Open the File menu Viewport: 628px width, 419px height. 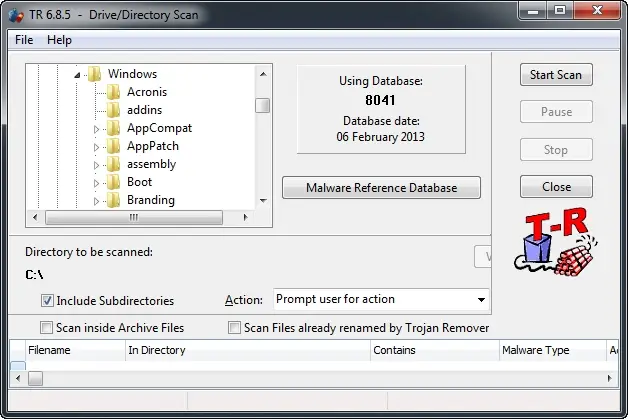[x=24, y=40]
